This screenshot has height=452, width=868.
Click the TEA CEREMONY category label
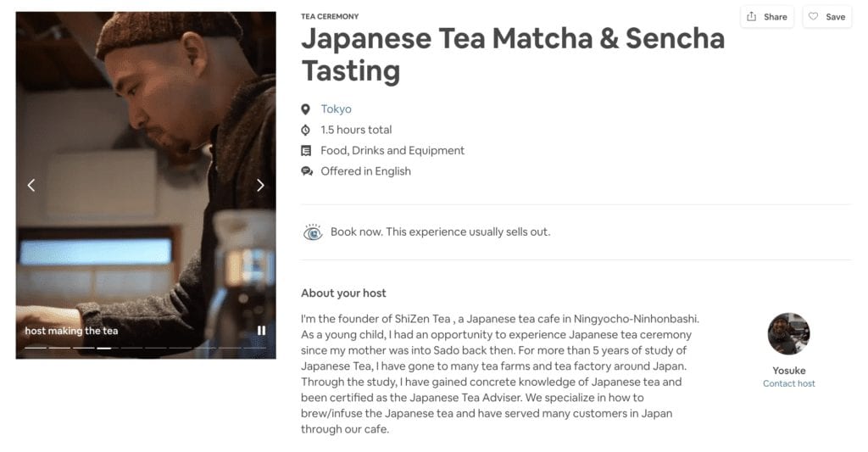point(330,16)
